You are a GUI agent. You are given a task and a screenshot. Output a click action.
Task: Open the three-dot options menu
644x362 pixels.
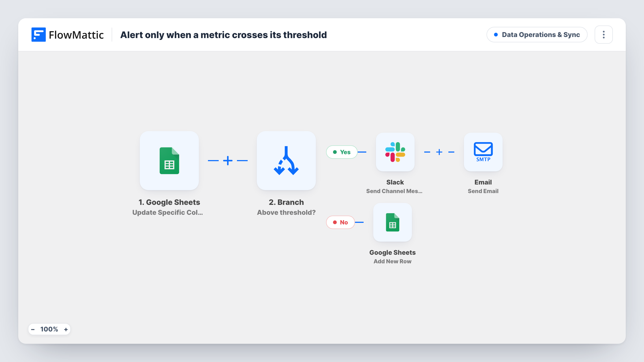(604, 35)
